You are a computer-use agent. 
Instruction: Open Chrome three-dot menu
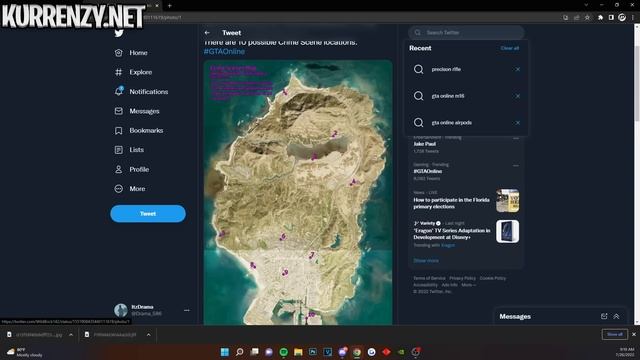pos(633,18)
